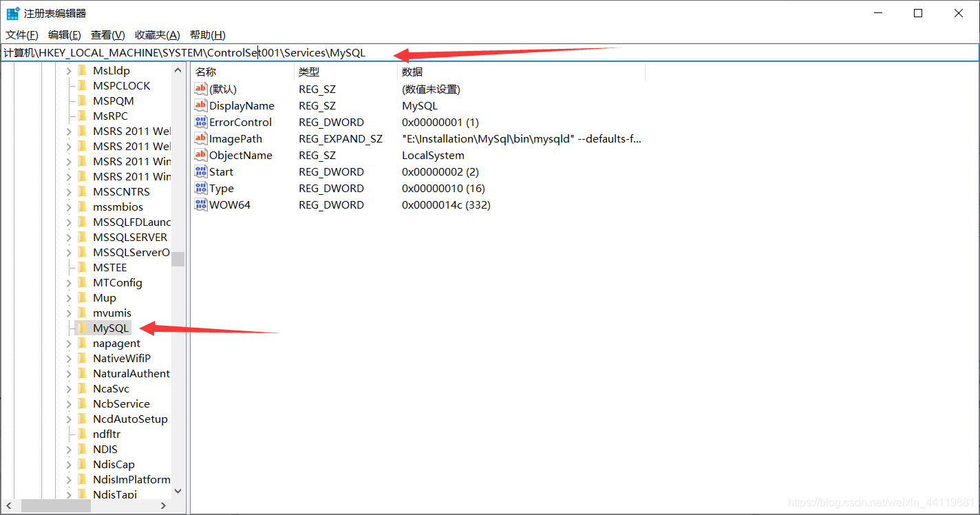Image resolution: width=980 pixels, height=515 pixels.
Task: Click the mvumis folder icon
Action: coord(82,313)
